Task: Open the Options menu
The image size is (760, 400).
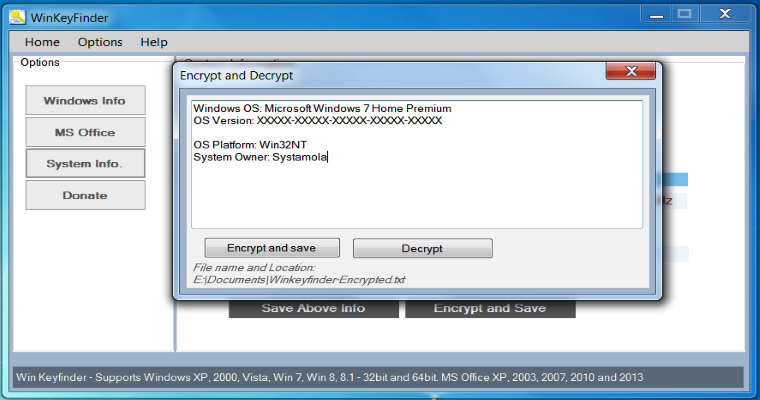Action: tap(100, 42)
